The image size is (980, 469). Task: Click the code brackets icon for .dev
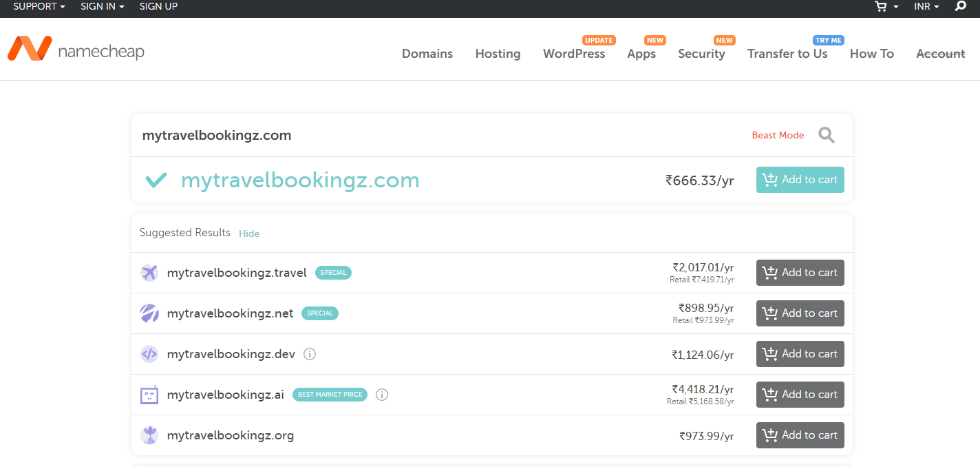click(x=149, y=354)
